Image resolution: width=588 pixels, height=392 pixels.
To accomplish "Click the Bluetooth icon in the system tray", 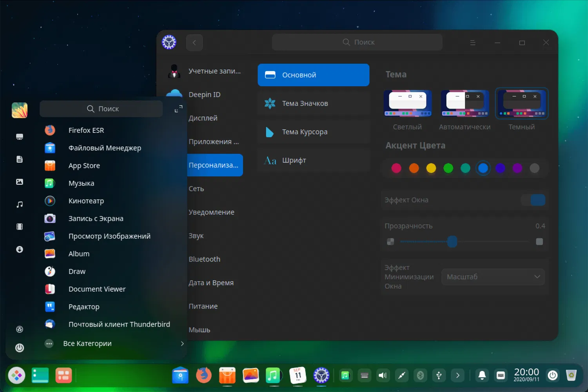I will pyautogui.click(x=420, y=375).
